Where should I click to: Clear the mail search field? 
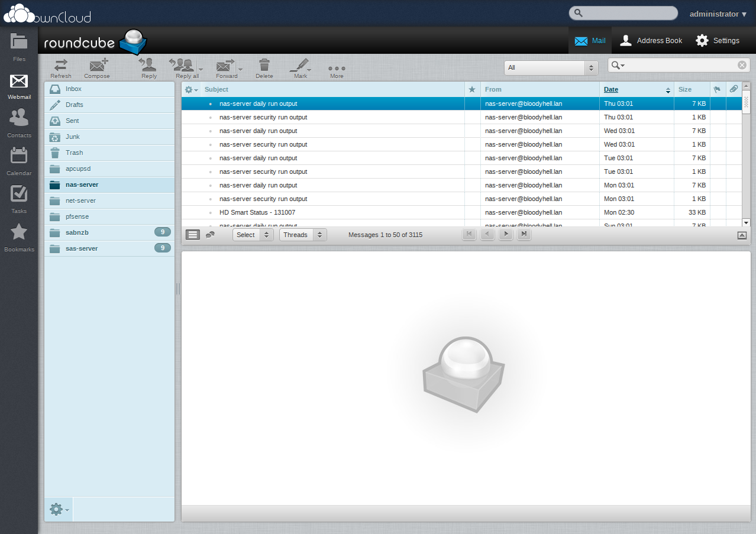tap(742, 65)
